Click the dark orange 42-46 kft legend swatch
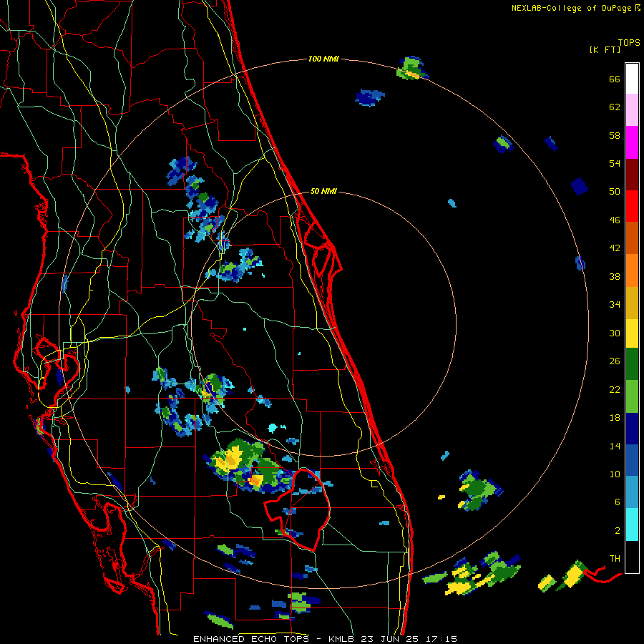Viewport: 644px width, 644px height. [632, 238]
